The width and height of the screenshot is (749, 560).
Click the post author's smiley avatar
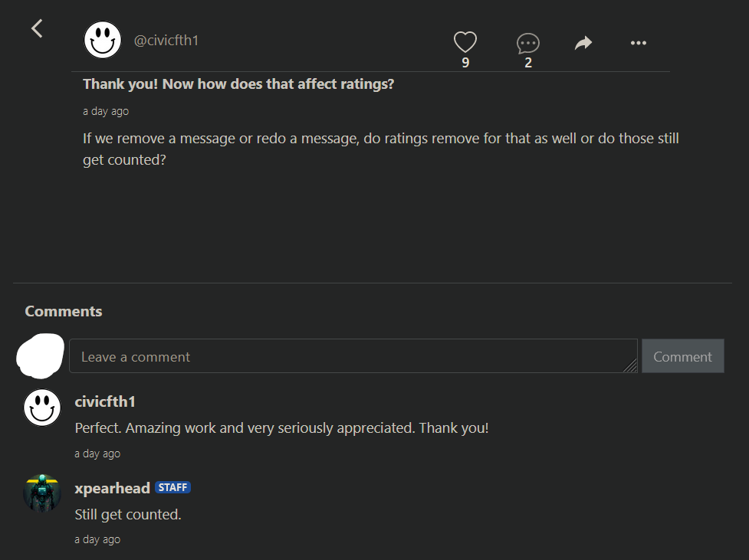pyautogui.click(x=103, y=40)
